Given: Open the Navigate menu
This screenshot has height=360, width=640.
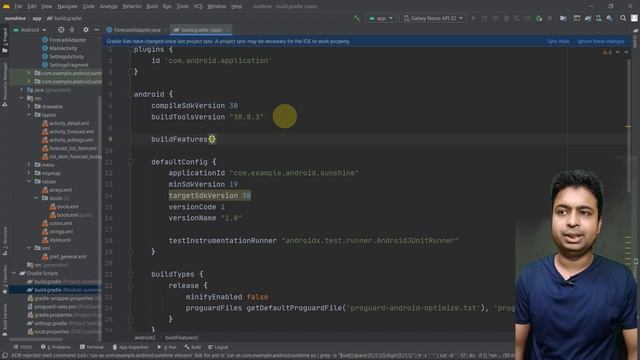Looking at the screenshot, I should click(67, 7).
